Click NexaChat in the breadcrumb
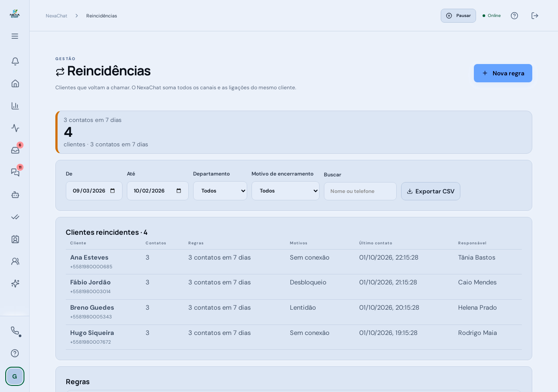The width and height of the screenshot is (558, 392). click(57, 16)
